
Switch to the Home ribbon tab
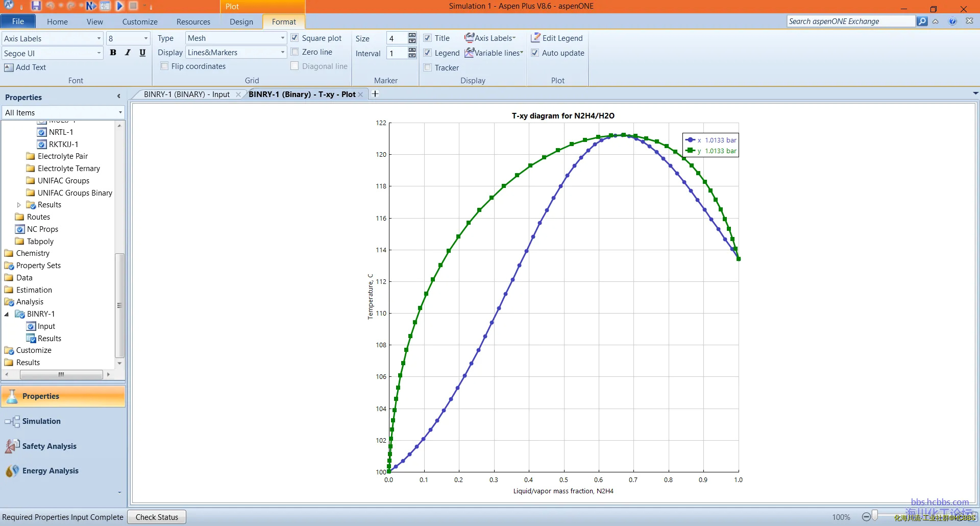tap(57, 21)
